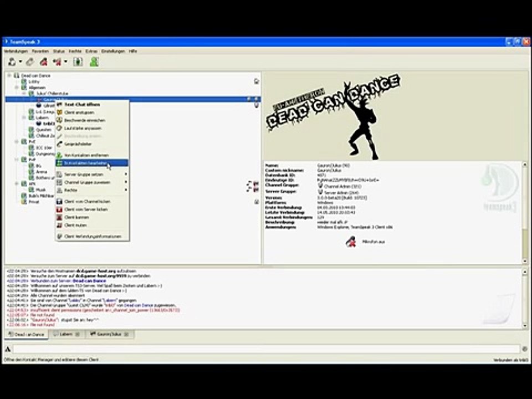
Task: Open the Hilfe menu
Action: point(132,51)
